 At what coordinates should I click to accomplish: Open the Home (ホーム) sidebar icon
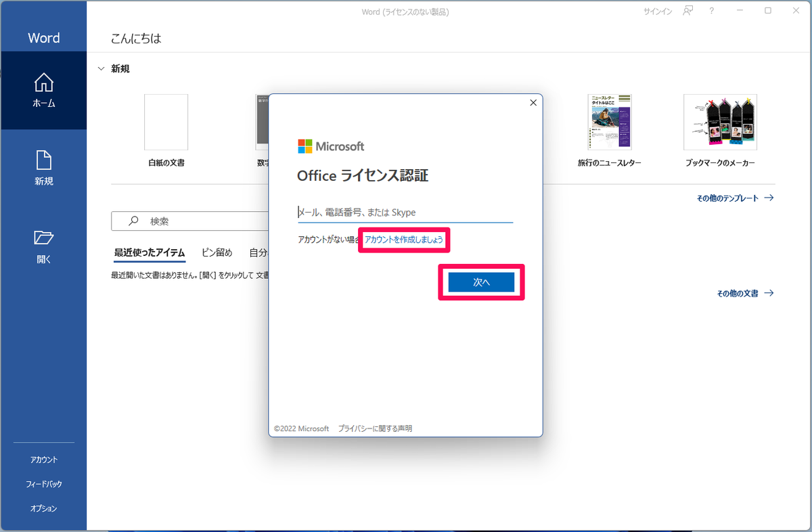[x=44, y=91]
